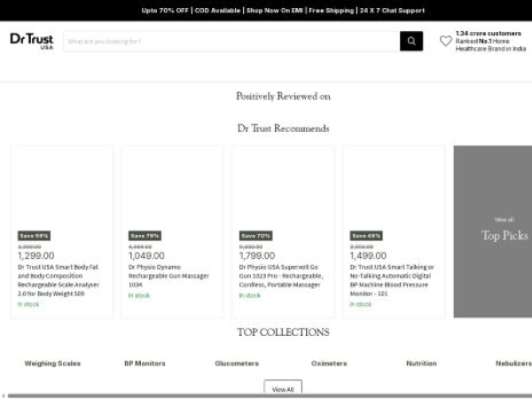Select the Glucometers collection

tap(237, 364)
